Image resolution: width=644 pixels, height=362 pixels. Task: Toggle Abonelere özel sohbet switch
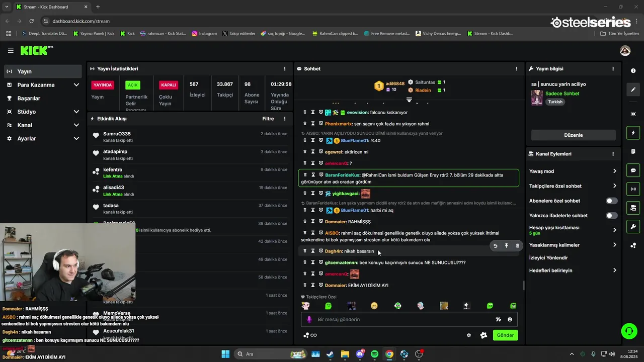[611, 201]
